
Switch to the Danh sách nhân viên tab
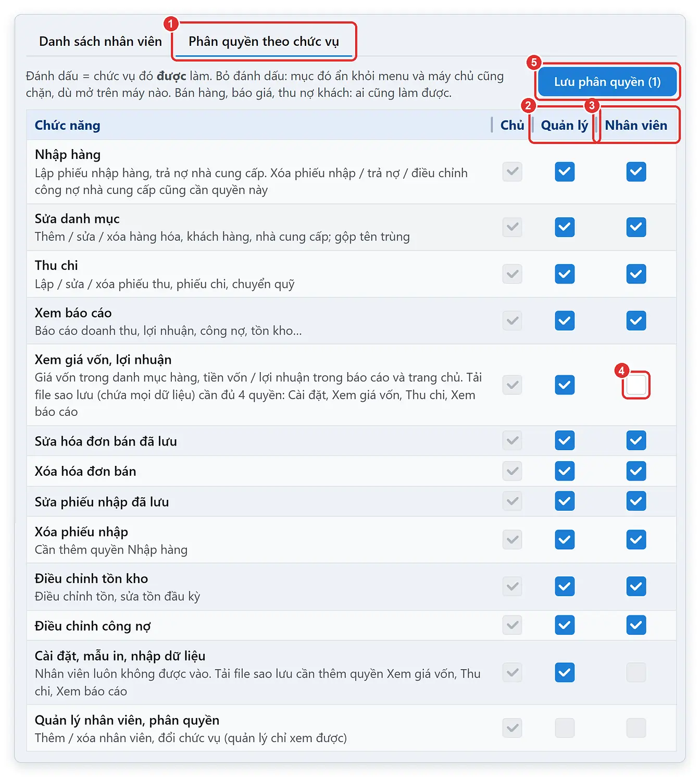pos(101,41)
